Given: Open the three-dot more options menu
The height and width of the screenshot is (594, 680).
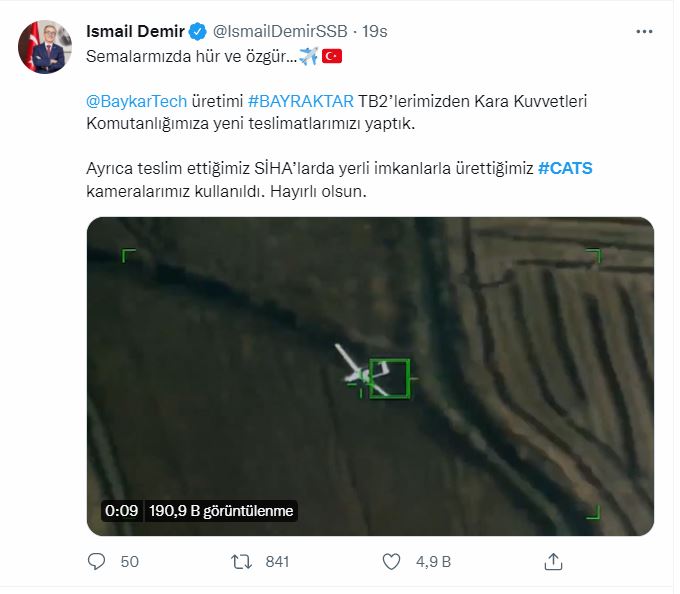Looking at the screenshot, I should point(644,32).
